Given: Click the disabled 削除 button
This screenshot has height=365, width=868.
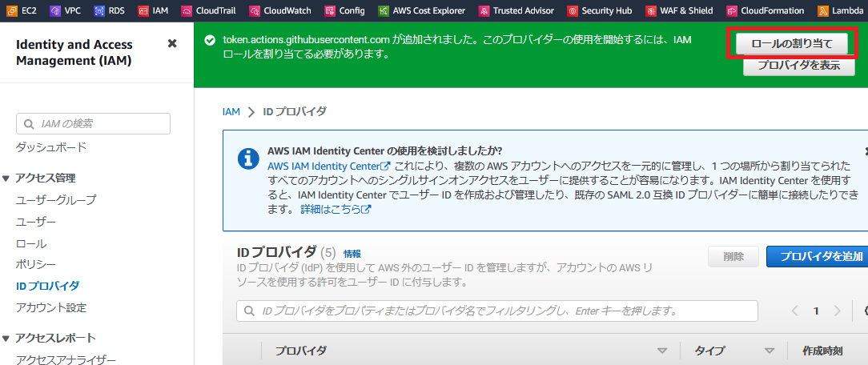Looking at the screenshot, I should [x=733, y=256].
